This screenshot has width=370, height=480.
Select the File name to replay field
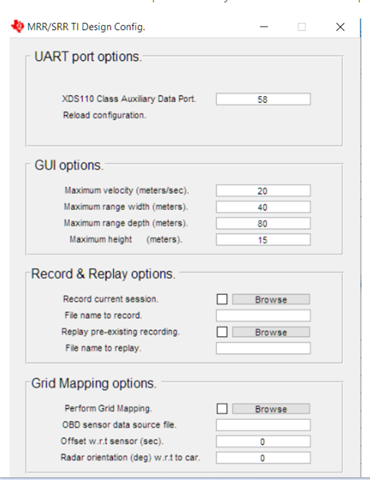(x=263, y=348)
